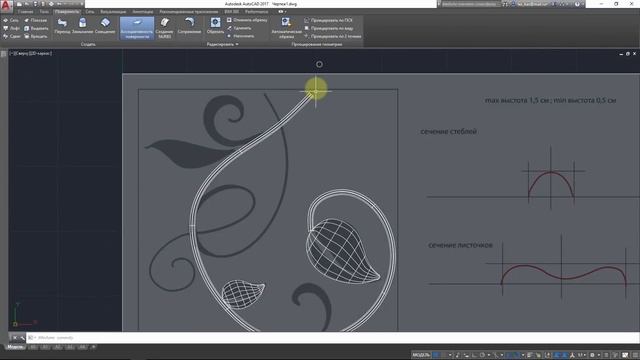Open the Рекомендованные приложения tab
The height and width of the screenshot is (360, 640).
pos(189,12)
